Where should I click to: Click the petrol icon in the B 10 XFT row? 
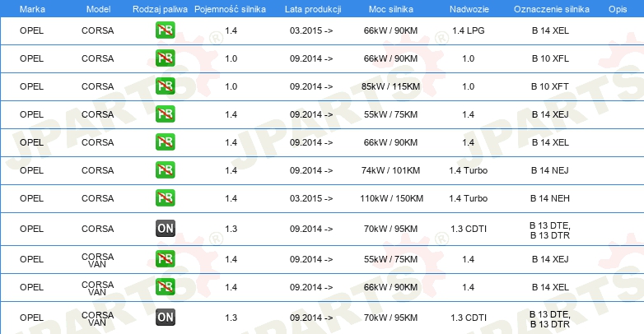tap(165, 86)
